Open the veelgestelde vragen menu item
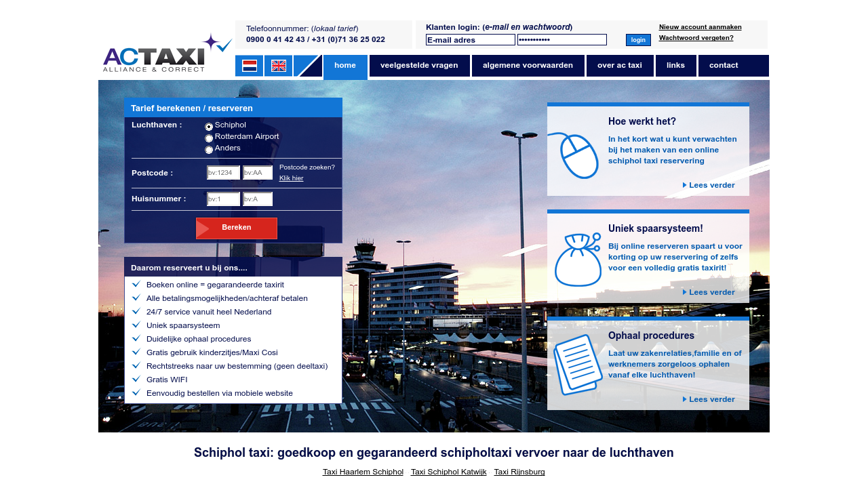 (419, 66)
